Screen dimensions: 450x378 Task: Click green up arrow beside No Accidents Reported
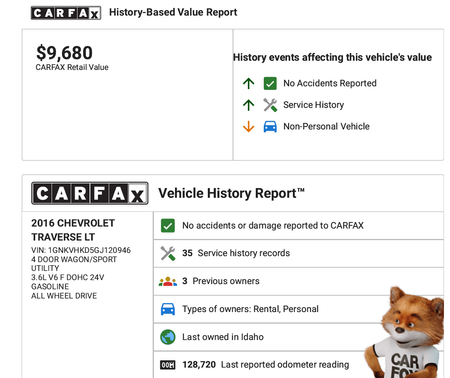pos(249,83)
